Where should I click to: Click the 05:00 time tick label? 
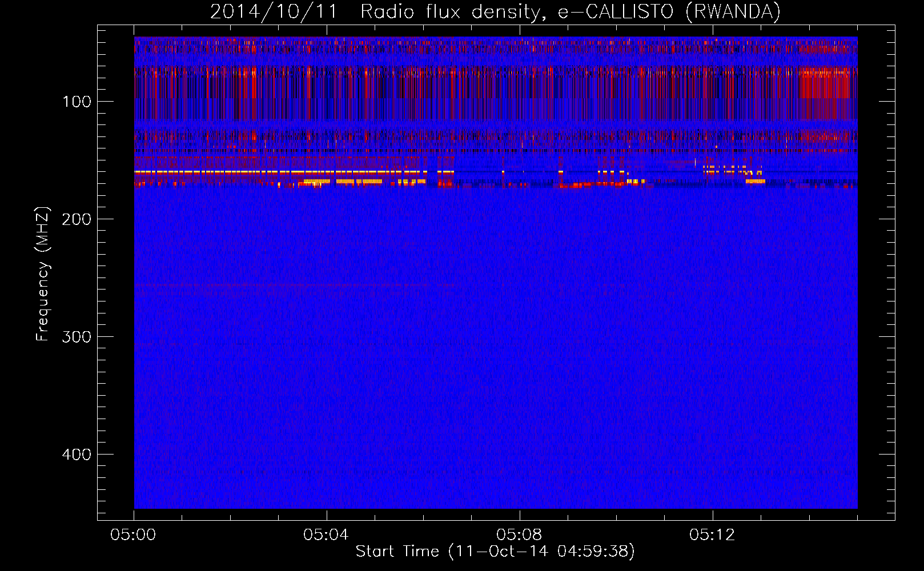pyautogui.click(x=134, y=535)
